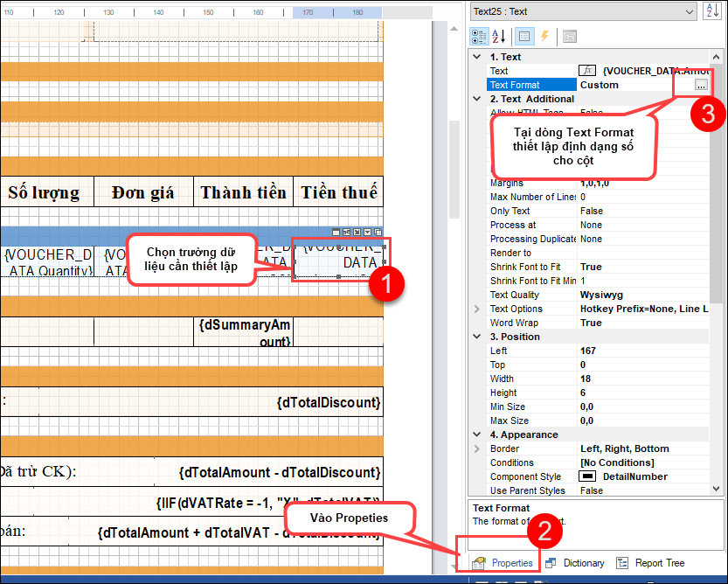Image resolution: width=728 pixels, height=584 pixels.
Task: Collapse the 1. Text category
Action: 477,57
